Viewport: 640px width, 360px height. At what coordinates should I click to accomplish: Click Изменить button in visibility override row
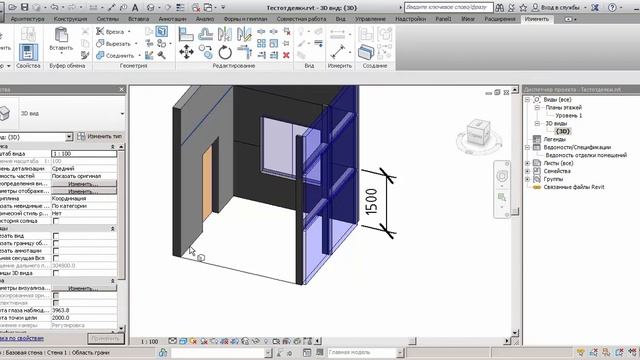coord(83,184)
